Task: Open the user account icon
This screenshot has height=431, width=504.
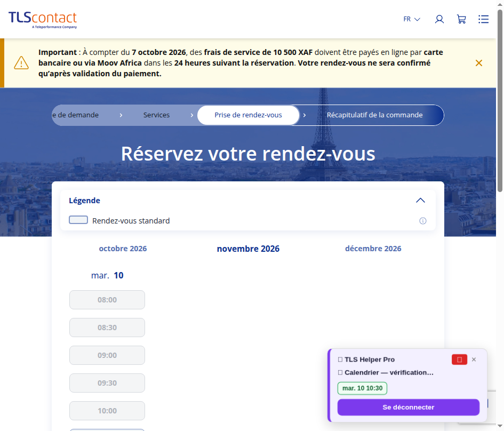Action: pyautogui.click(x=439, y=19)
